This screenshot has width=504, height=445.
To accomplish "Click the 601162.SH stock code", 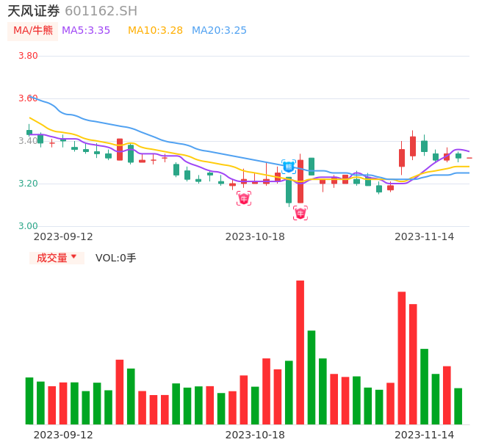I will coord(101,11).
